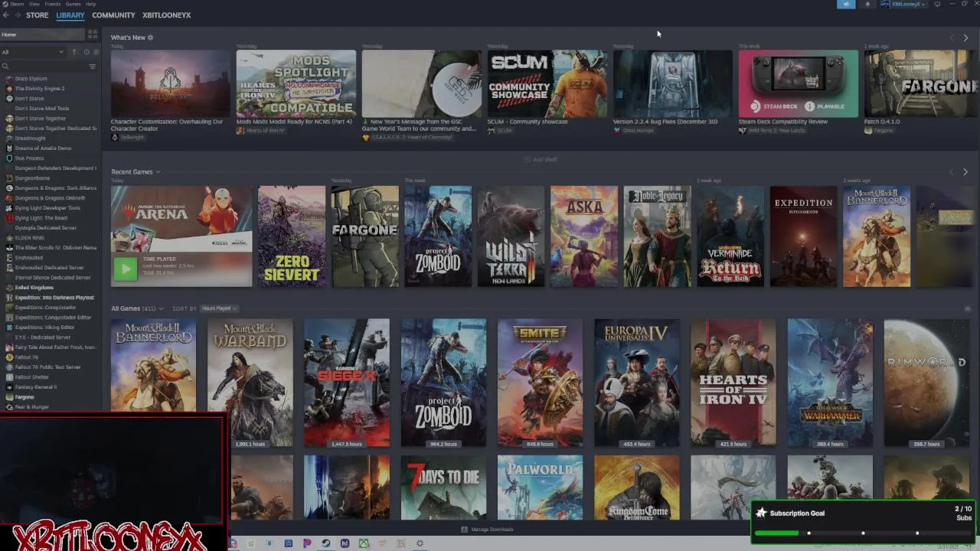
Task: Open Palworld cover in All Games
Action: pos(540,487)
